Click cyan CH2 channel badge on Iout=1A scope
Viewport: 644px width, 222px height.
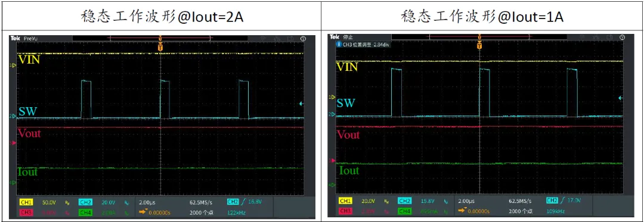(404, 201)
